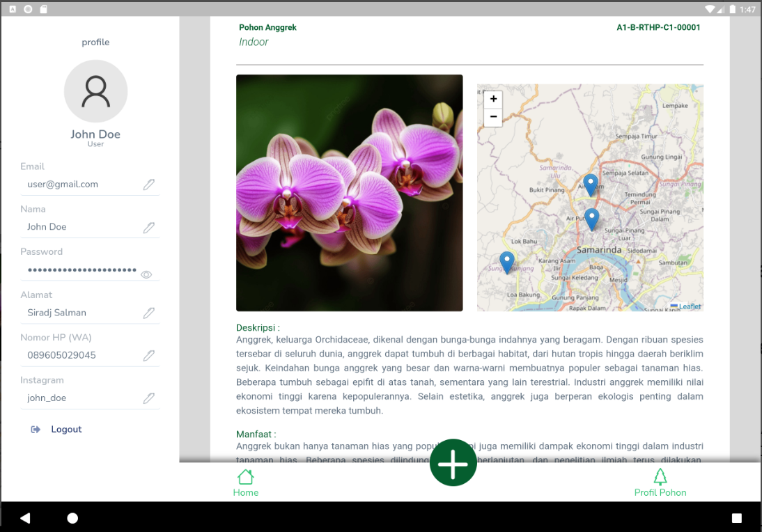The width and height of the screenshot is (762, 532).
Task: Click the profile avatar icon
Action: click(95, 91)
